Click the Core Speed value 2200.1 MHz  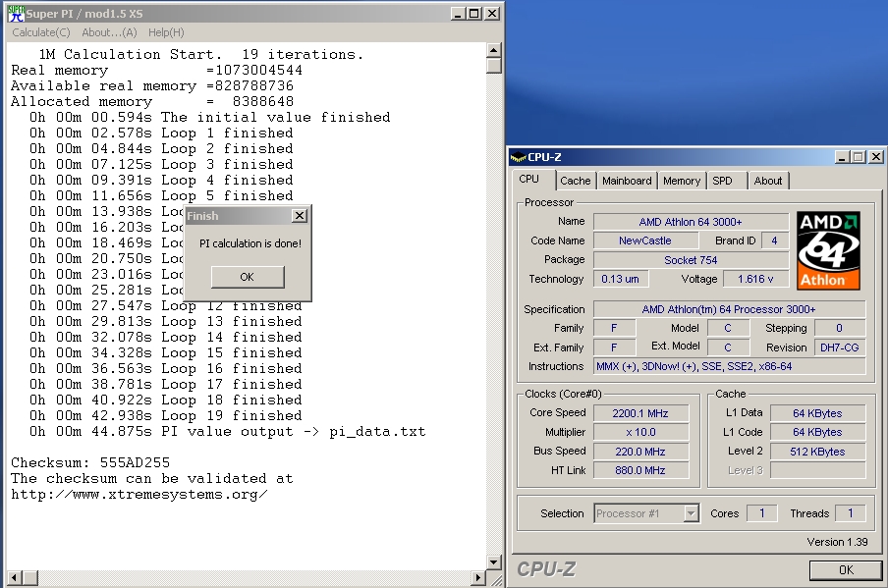[640, 413]
